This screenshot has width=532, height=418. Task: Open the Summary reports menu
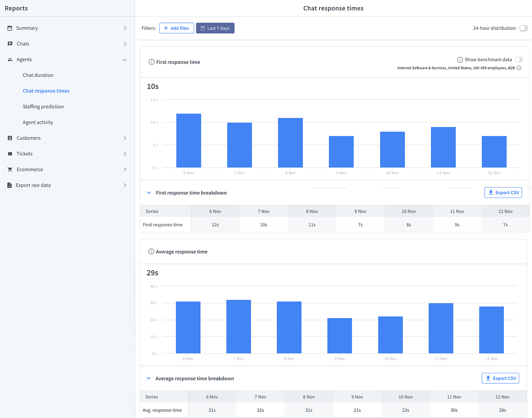(67, 28)
